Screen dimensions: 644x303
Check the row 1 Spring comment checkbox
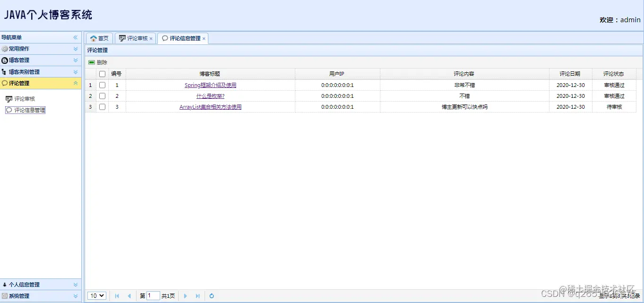point(102,85)
